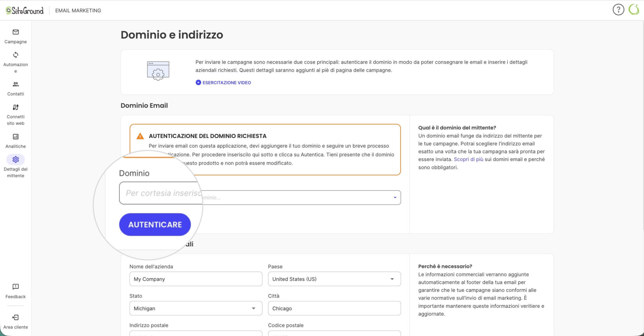Screen dimensions: 644x336
Task: Open Feedback from the sidebar
Action: click(16, 291)
